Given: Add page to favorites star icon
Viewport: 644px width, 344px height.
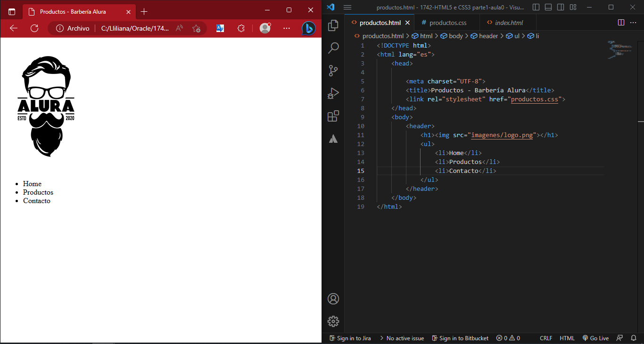Looking at the screenshot, I should [197, 28].
